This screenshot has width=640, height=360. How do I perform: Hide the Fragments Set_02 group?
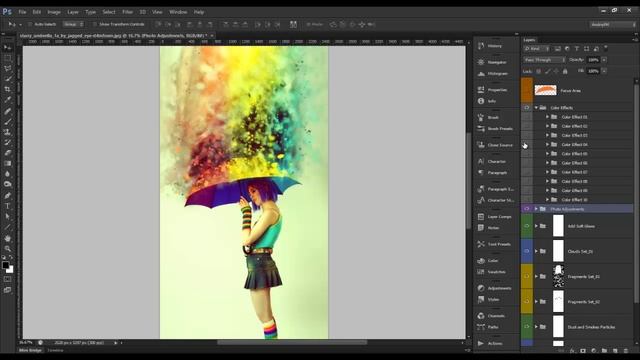pyautogui.click(x=527, y=302)
